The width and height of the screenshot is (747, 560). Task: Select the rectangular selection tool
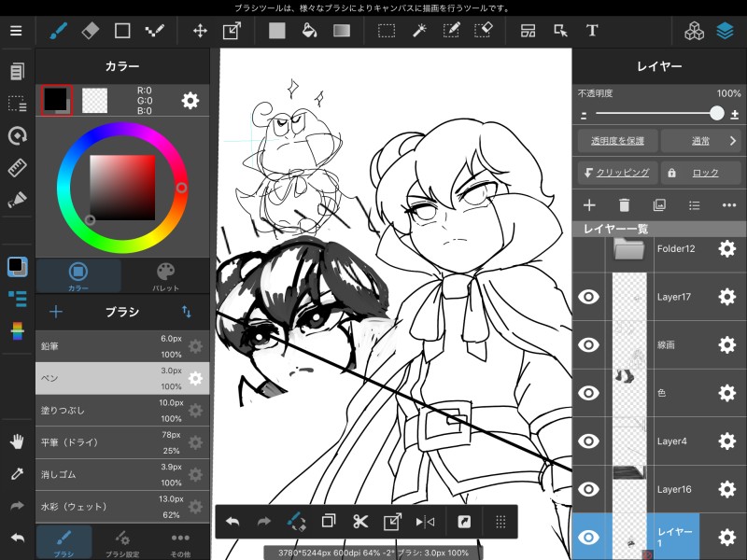(x=387, y=31)
